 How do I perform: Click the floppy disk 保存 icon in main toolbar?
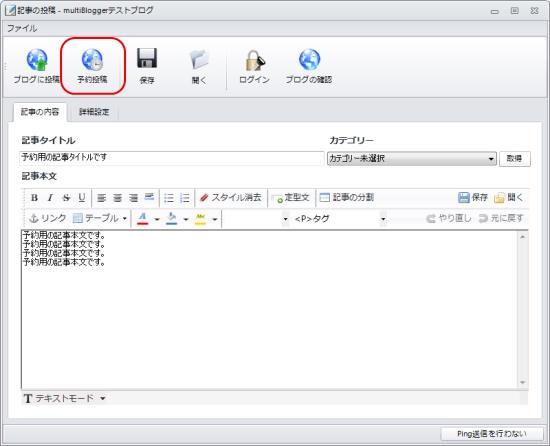point(147,58)
